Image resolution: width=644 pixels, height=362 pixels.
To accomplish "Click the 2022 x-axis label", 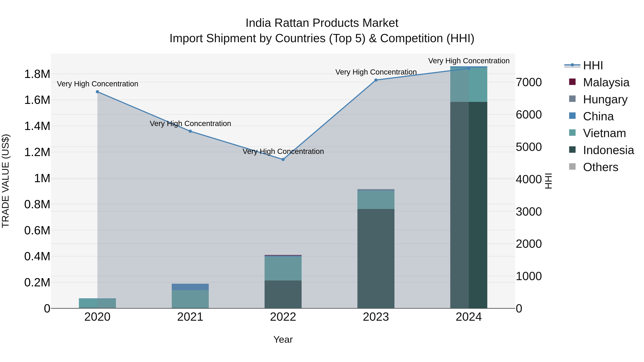I will 283,317.
